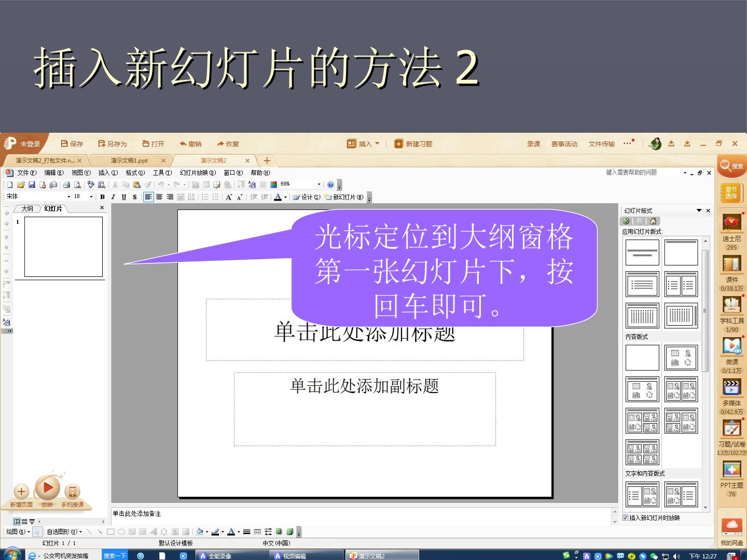Expand the 幻灯片版式 pane menu arrow
This screenshot has height=560, width=747.
pos(699,211)
